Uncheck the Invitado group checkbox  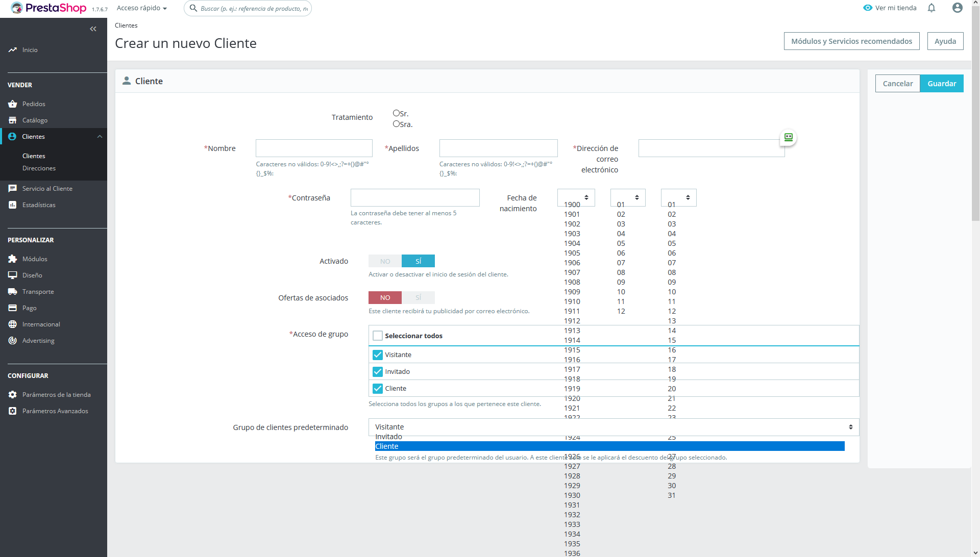point(378,372)
